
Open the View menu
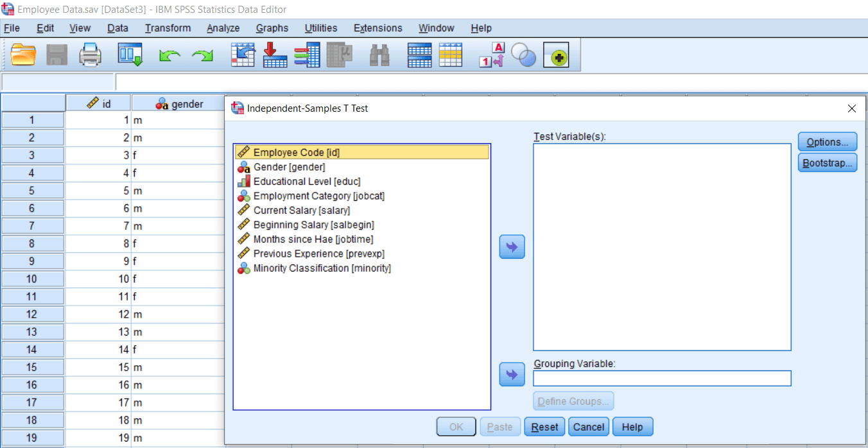(x=80, y=28)
